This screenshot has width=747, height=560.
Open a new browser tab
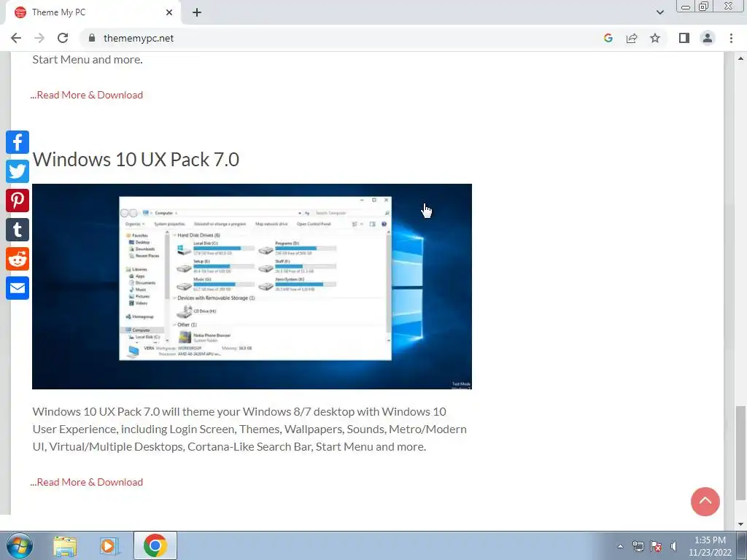pyautogui.click(x=197, y=12)
